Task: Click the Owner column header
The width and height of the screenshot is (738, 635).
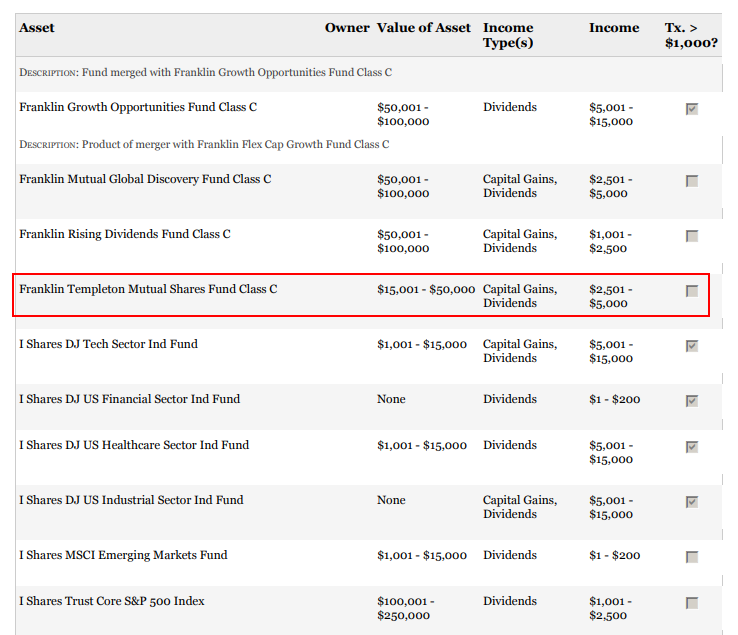Action: pyautogui.click(x=347, y=28)
